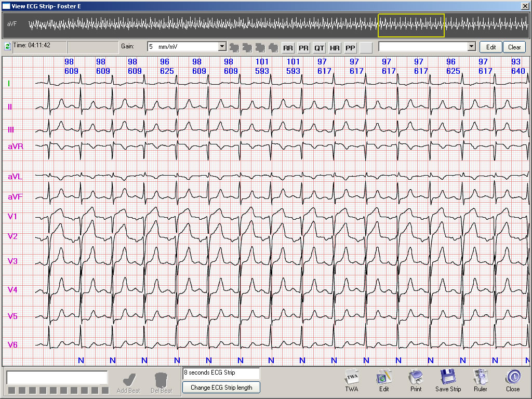532x399 pixels.
Task: Open the TWA analysis icon
Action: [x=352, y=380]
